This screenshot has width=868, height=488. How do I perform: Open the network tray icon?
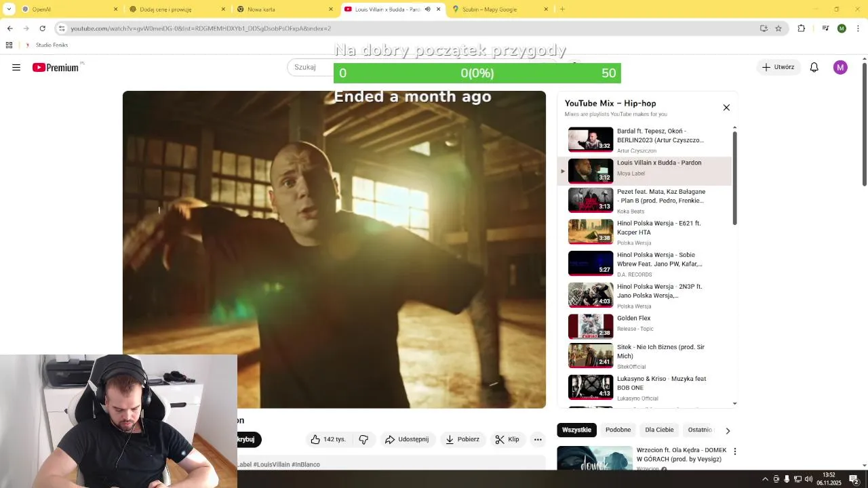(797, 479)
